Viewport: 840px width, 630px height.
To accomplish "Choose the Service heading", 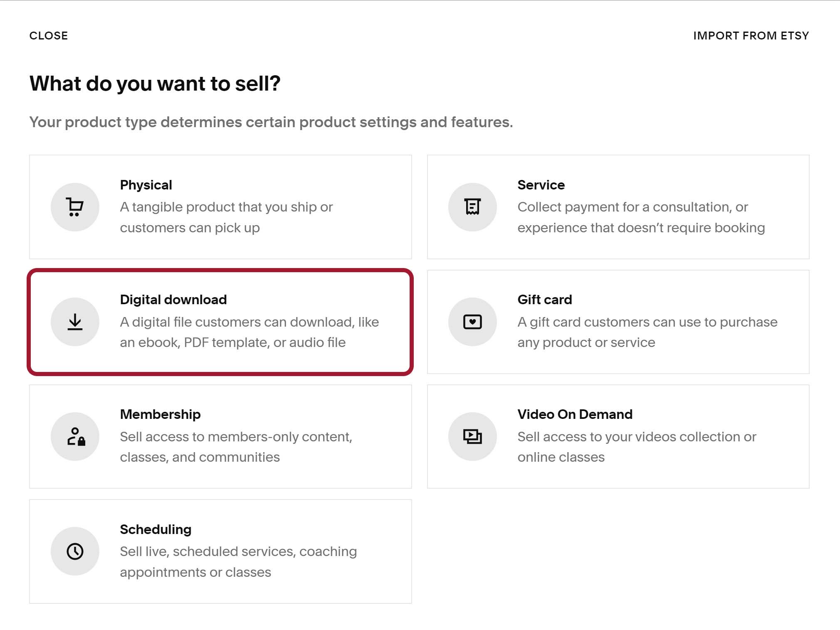I will pos(541,185).
